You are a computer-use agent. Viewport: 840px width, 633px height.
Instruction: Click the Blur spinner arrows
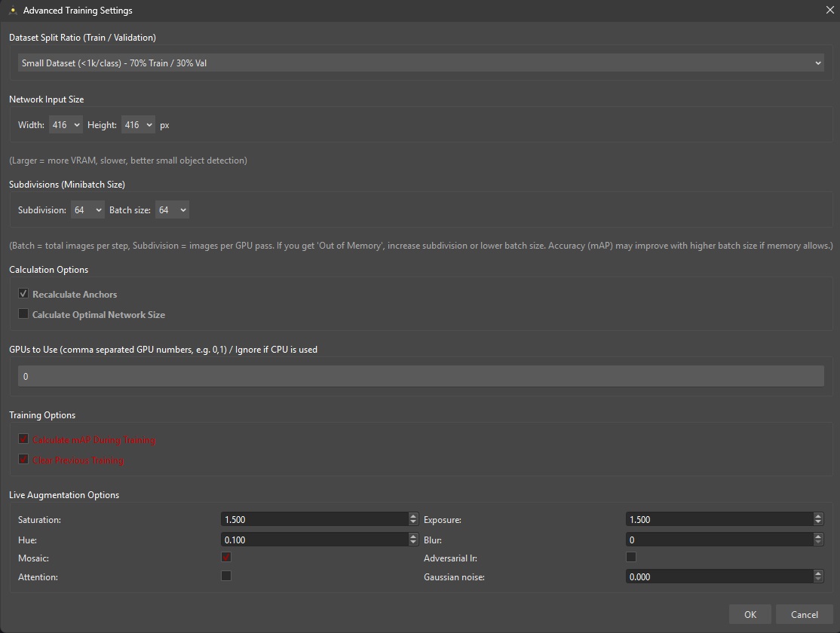point(818,540)
